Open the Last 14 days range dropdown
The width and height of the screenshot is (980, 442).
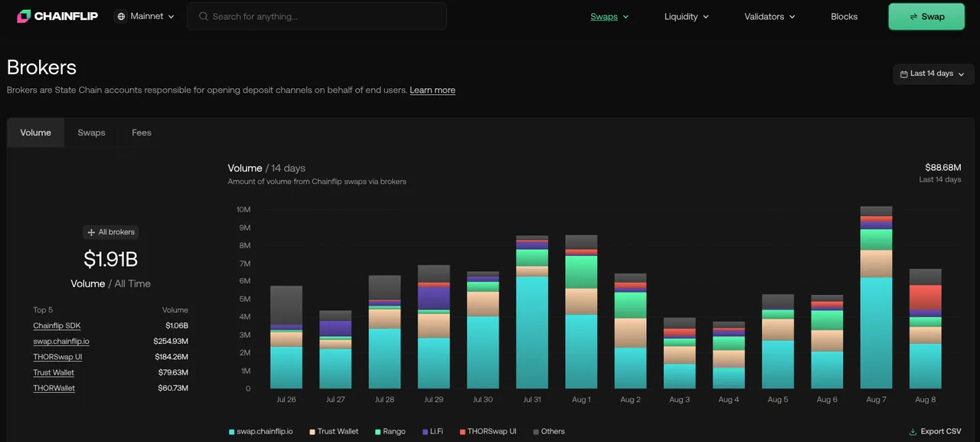[933, 74]
